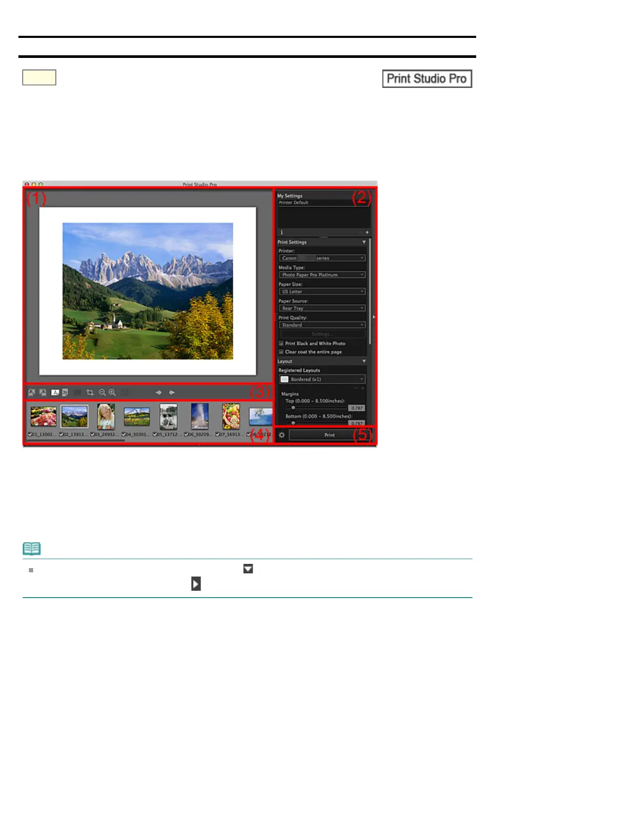
Task: Uncheck the 04_30301 thumbnail checkbox
Action: point(124,434)
